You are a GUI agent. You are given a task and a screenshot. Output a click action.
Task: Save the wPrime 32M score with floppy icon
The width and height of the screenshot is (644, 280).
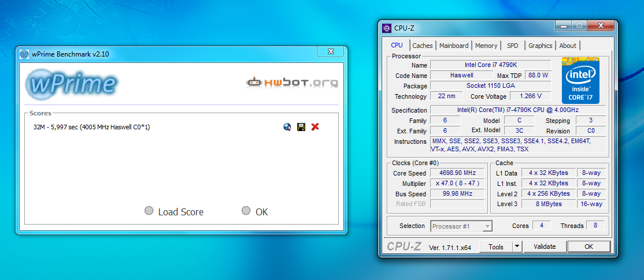(x=301, y=127)
